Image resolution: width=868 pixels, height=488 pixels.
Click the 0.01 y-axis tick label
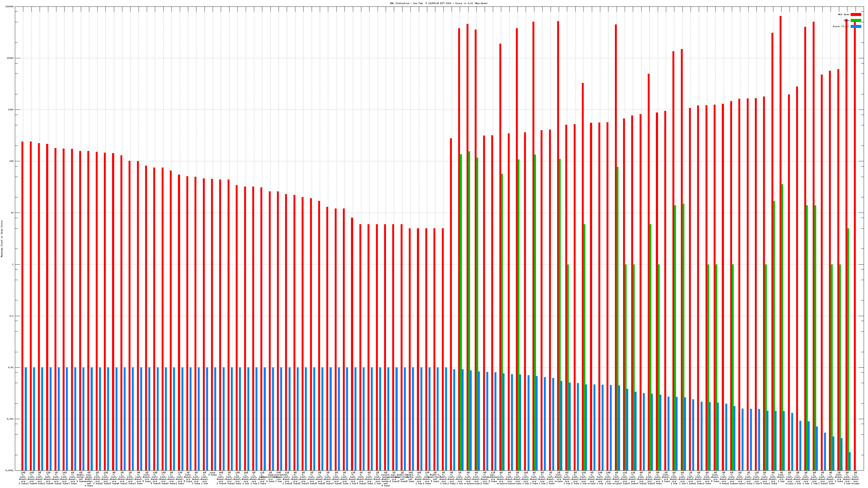pyautogui.click(x=11, y=367)
